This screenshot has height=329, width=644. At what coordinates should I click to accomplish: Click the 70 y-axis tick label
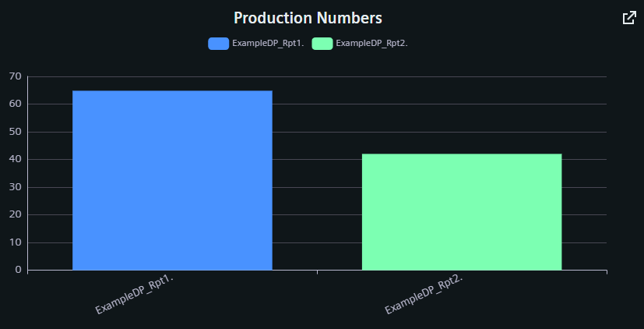(14, 76)
